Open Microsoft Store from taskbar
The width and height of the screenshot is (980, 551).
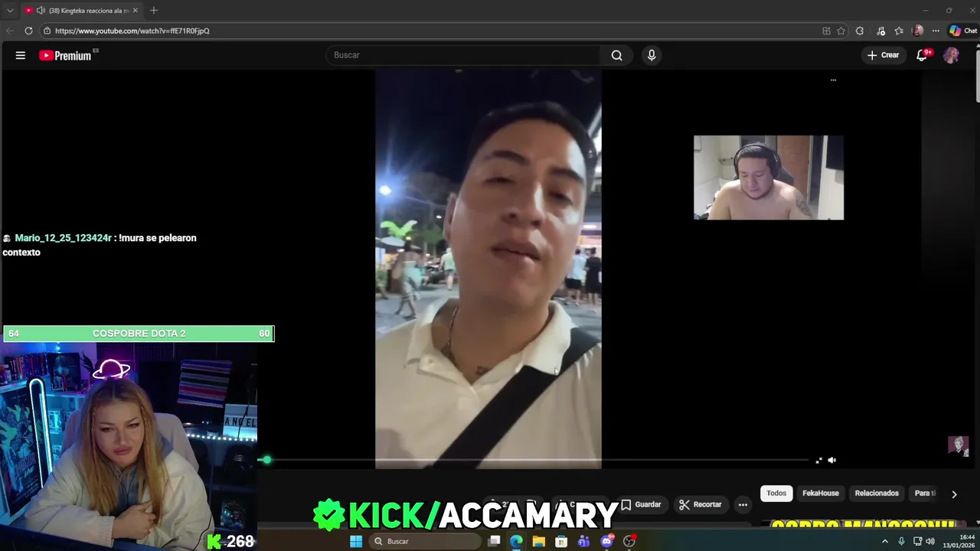point(561,541)
